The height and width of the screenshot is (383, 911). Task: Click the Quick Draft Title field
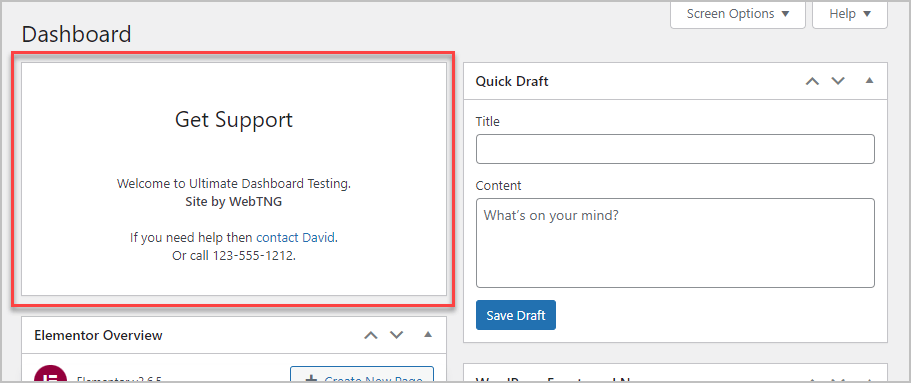coord(675,149)
